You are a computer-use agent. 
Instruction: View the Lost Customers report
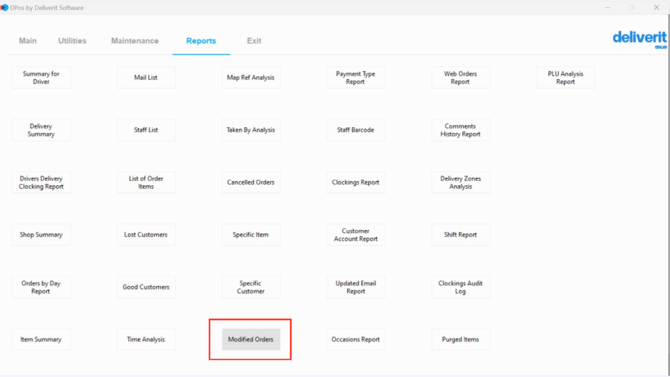(146, 235)
